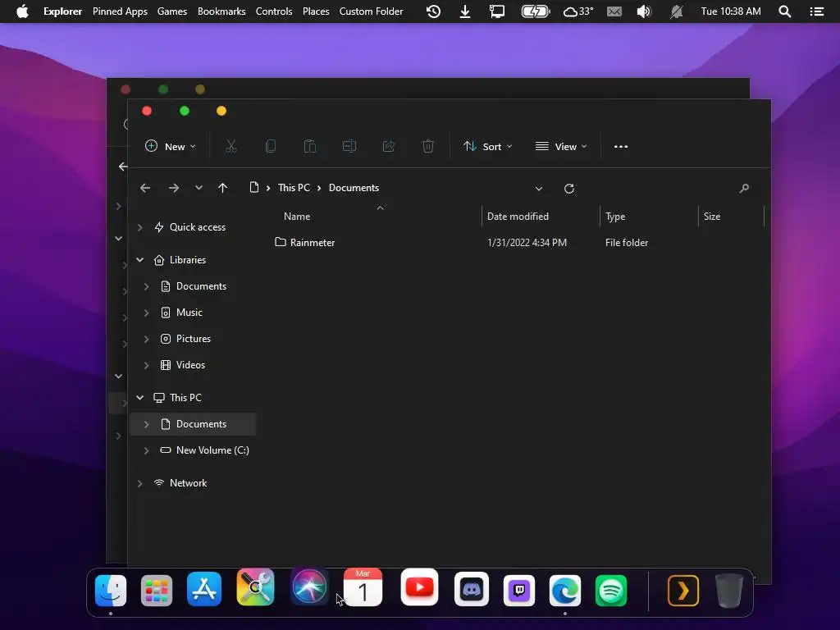The height and width of the screenshot is (630, 840).
Task: Click the search magnifier in Explorer
Action: coord(744,188)
